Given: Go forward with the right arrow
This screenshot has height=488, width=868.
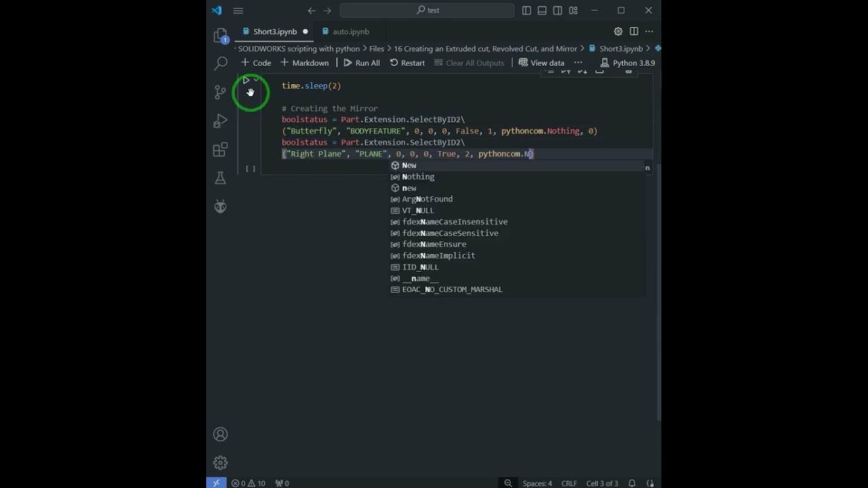Looking at the screenshot, I should pyautogui.click(x=328, y=10).
